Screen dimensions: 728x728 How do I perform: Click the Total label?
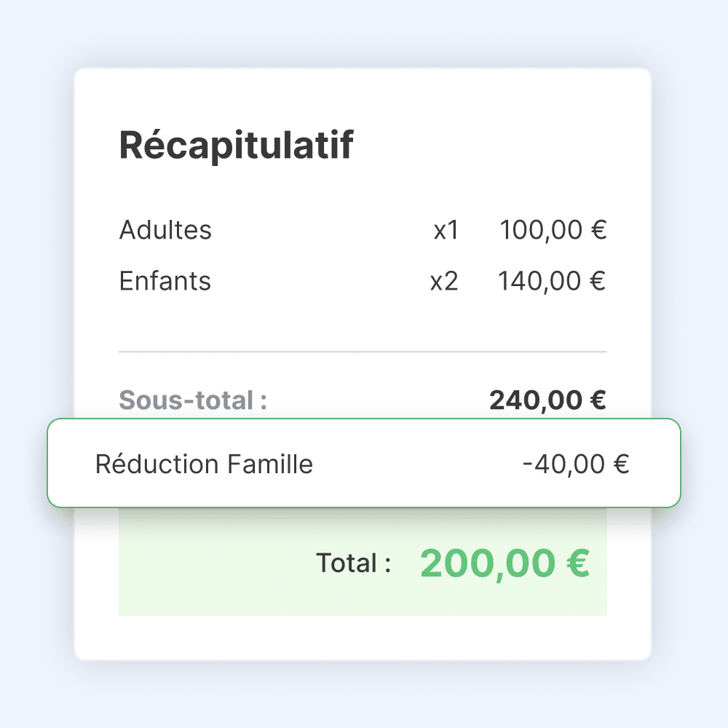coord(354,563)
